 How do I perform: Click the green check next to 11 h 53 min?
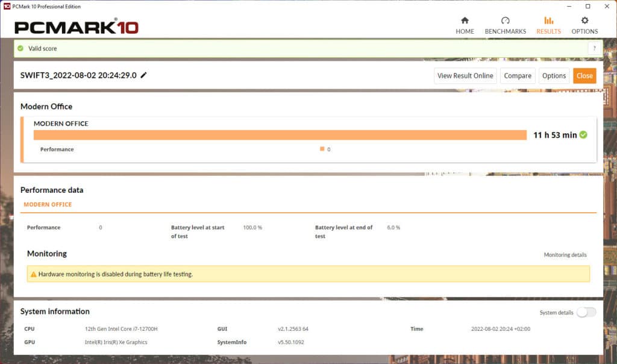pos(583,135)
